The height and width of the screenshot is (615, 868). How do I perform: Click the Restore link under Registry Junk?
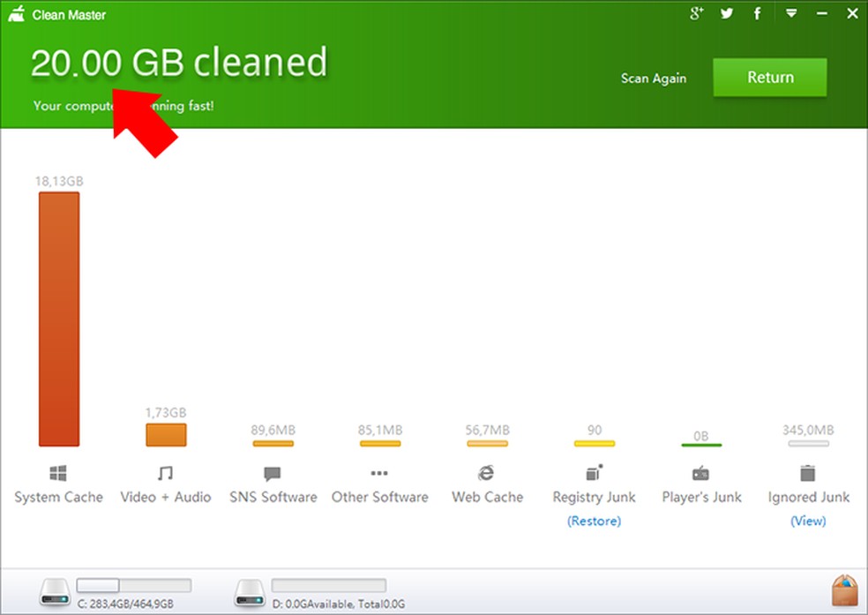click(594, 521)
